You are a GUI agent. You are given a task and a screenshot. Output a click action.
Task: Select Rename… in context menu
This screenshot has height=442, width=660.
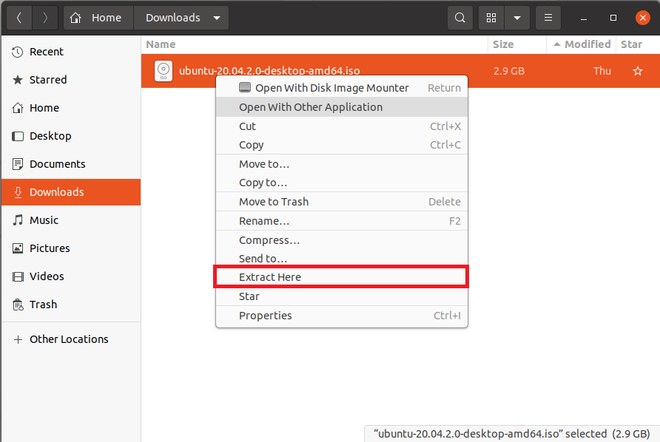click(341, 221)
